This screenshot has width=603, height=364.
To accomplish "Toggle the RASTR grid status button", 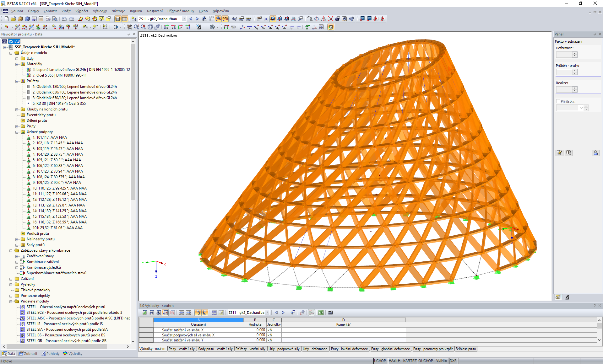I will point(394,361).
